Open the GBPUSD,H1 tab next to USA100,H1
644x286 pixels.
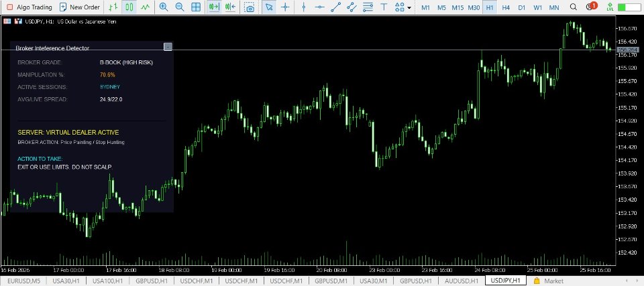click(x=152, y=281)
